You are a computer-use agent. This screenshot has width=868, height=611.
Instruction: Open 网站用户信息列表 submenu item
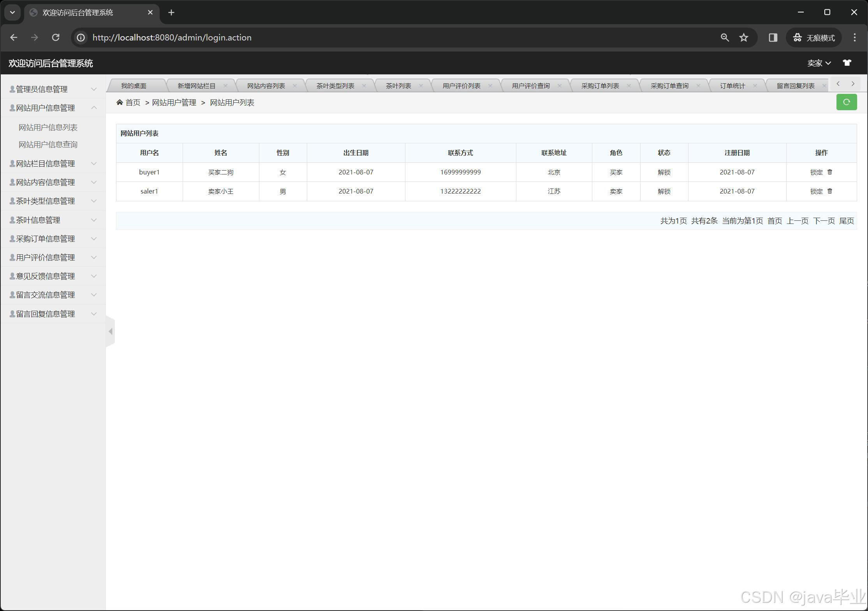(x=48, y=127)
